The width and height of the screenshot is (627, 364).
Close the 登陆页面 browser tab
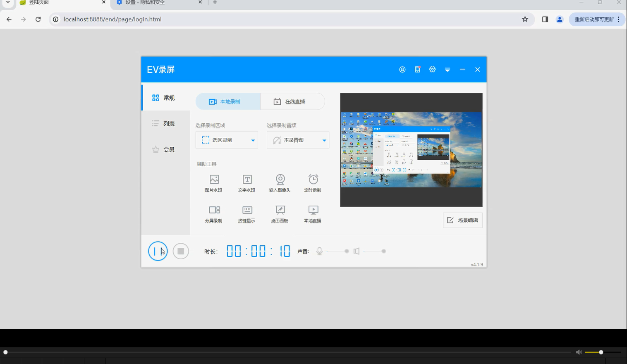point(104,2)
